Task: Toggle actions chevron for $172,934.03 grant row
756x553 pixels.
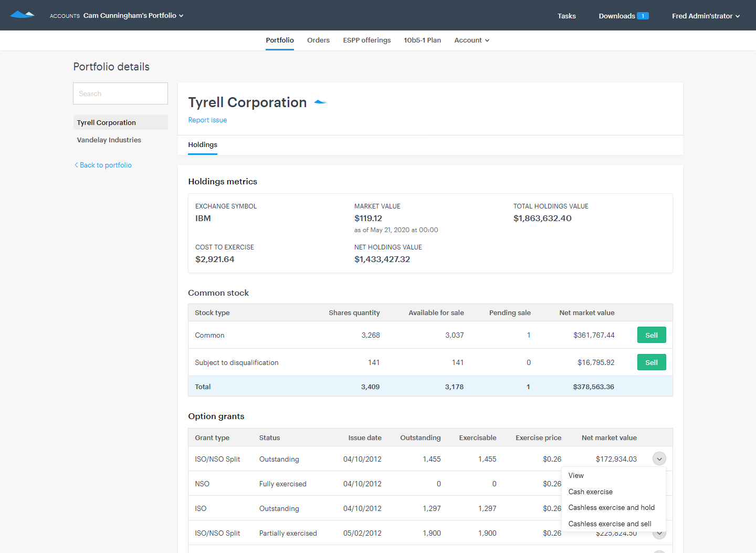Action: (x=659, y=458)
